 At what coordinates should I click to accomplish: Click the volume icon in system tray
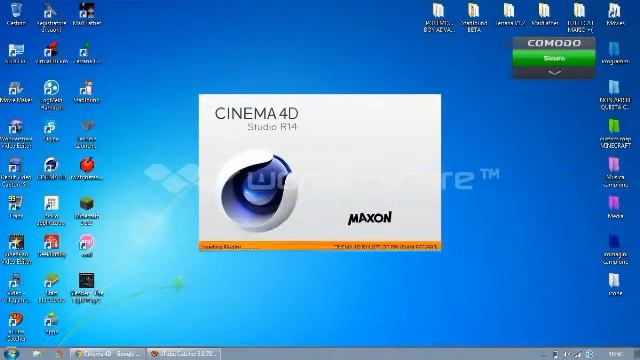click(567, 354)
